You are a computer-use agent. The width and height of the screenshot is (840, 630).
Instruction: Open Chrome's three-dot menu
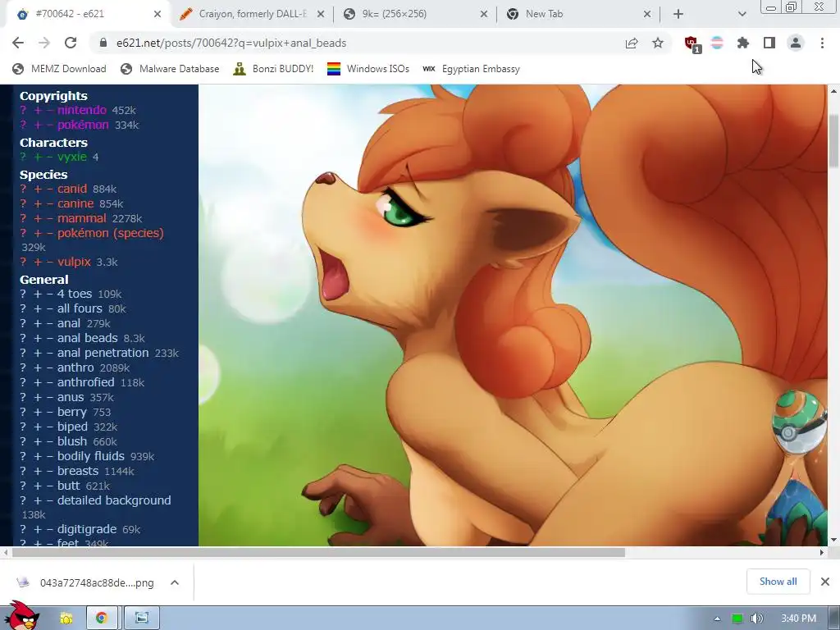822,43
